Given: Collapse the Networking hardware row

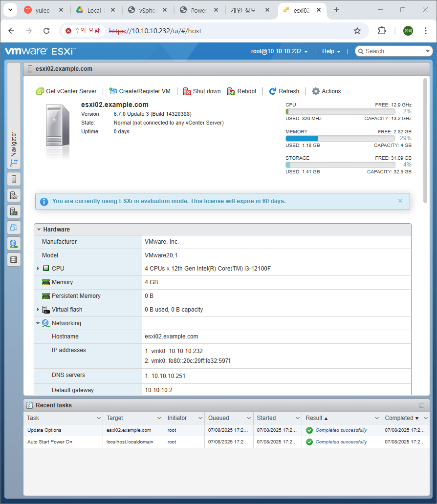Looking at the screenshot, I should [x=38, y=323].
